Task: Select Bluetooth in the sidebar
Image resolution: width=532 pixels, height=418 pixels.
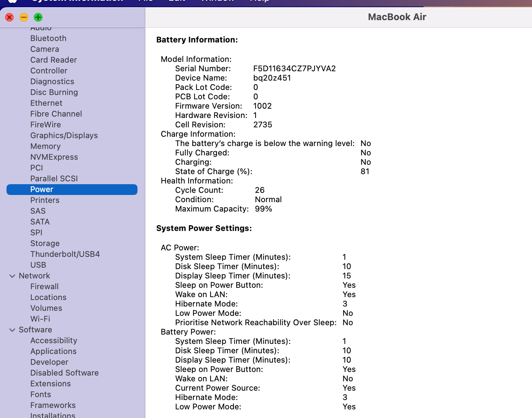Action: pyautogui.click(x=48, y=38)
